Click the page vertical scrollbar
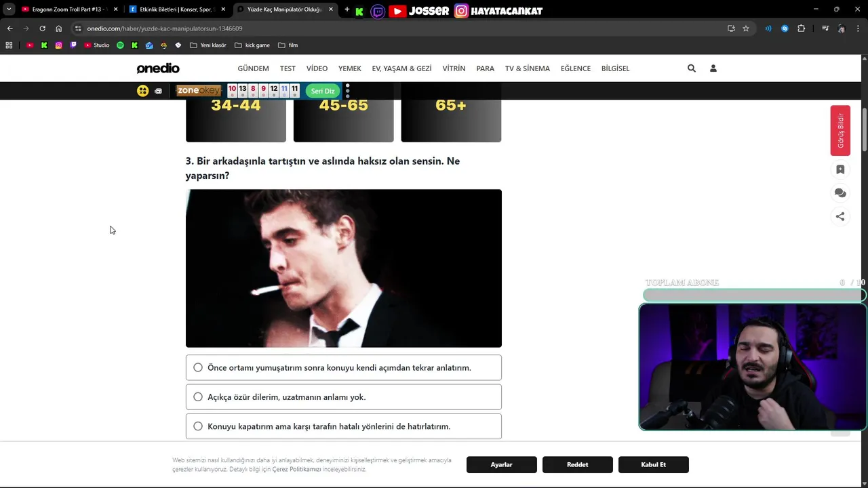Screen dimensions: 868x488 click(x=865, y=129)
